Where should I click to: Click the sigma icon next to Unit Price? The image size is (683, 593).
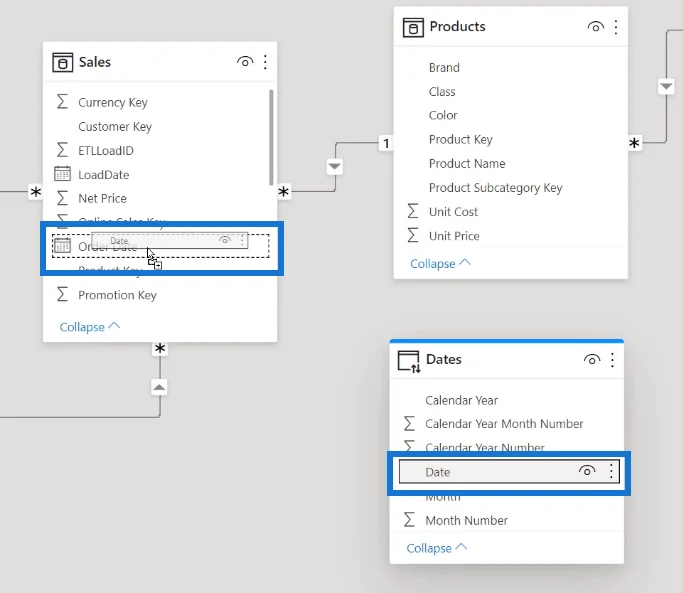[x=413, y=235]
